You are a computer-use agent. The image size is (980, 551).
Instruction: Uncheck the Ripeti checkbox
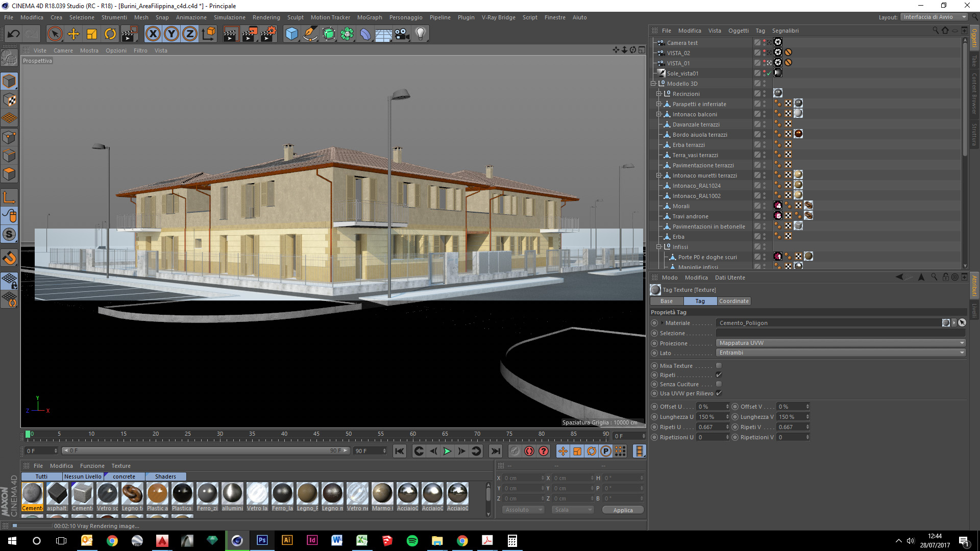(x=719, y=375)
